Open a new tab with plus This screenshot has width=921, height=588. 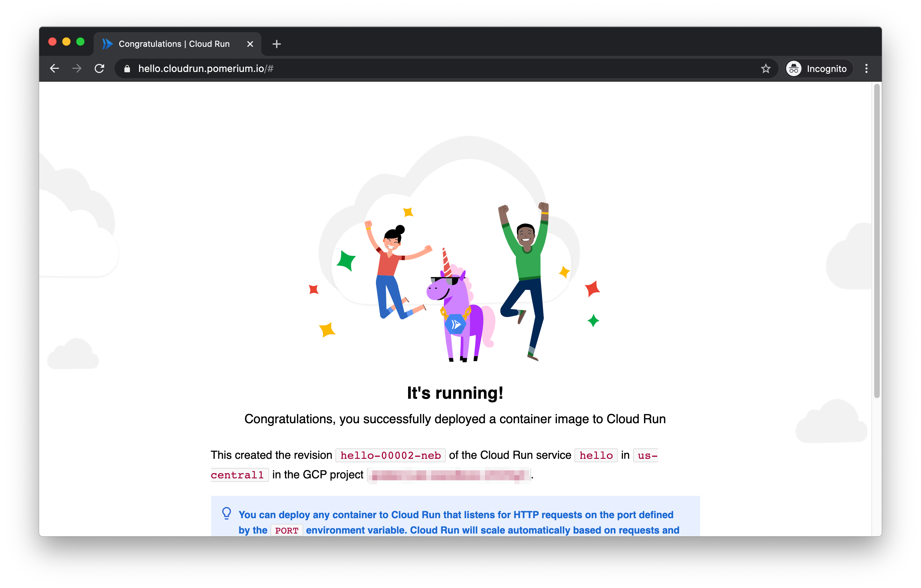(276, 44)
